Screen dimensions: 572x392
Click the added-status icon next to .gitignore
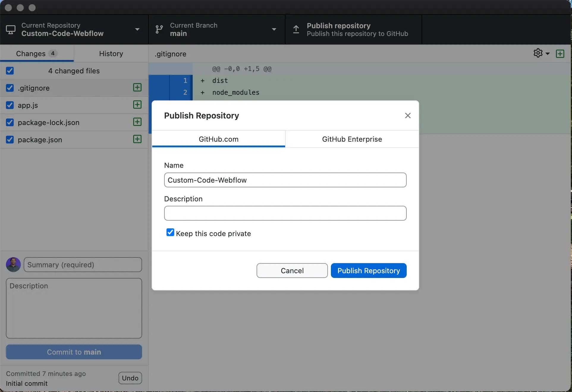tap(137, 87)
